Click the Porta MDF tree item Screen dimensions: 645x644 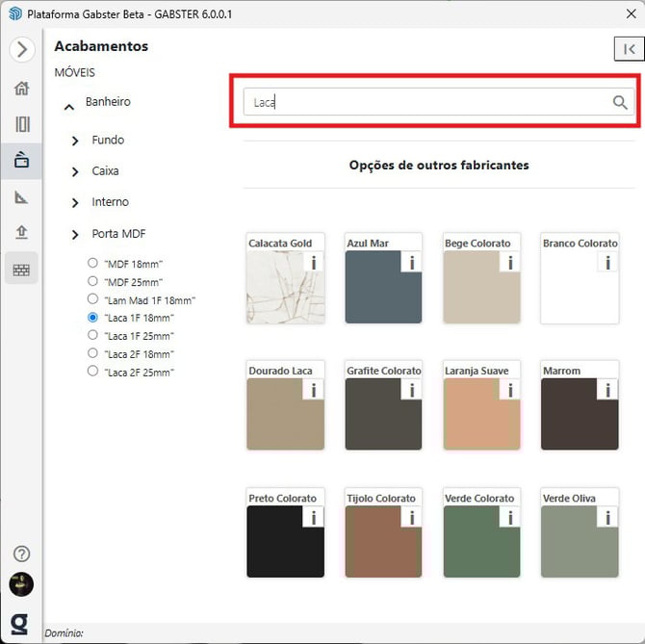click(x=118, y=234)
